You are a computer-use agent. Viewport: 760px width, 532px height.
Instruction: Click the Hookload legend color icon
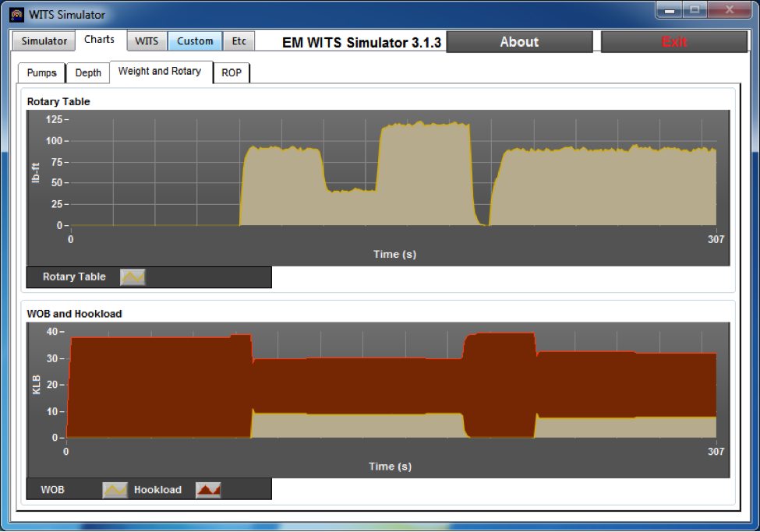(209, 489)
